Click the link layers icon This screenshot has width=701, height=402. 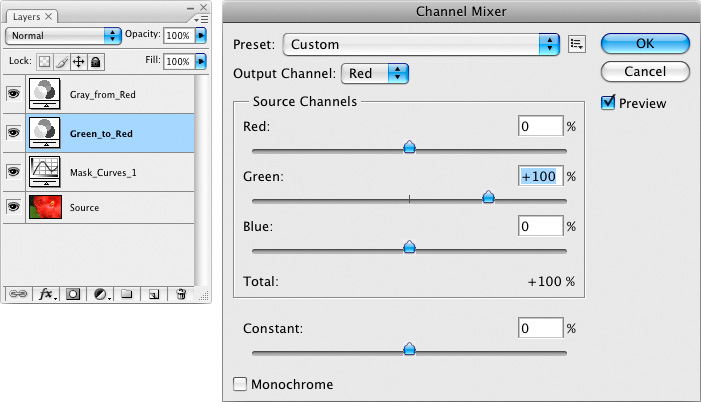pyautogui.click(x=18, y=295)
